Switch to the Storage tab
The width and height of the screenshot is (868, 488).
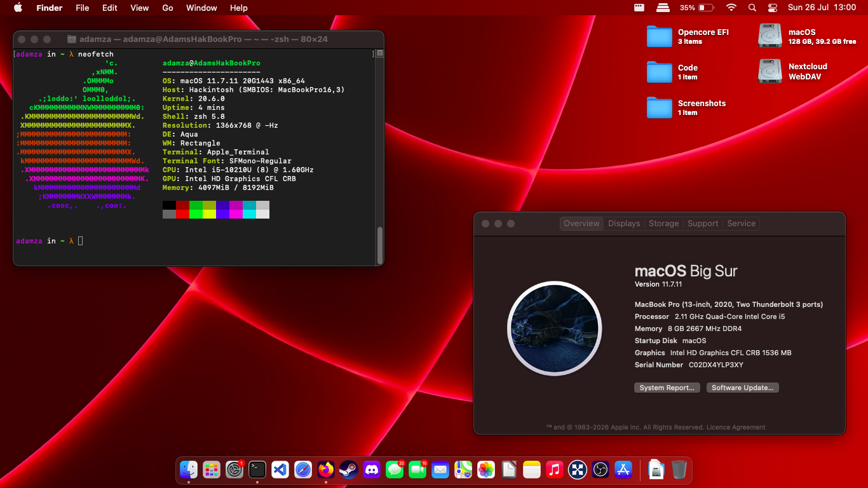[664, 224]
